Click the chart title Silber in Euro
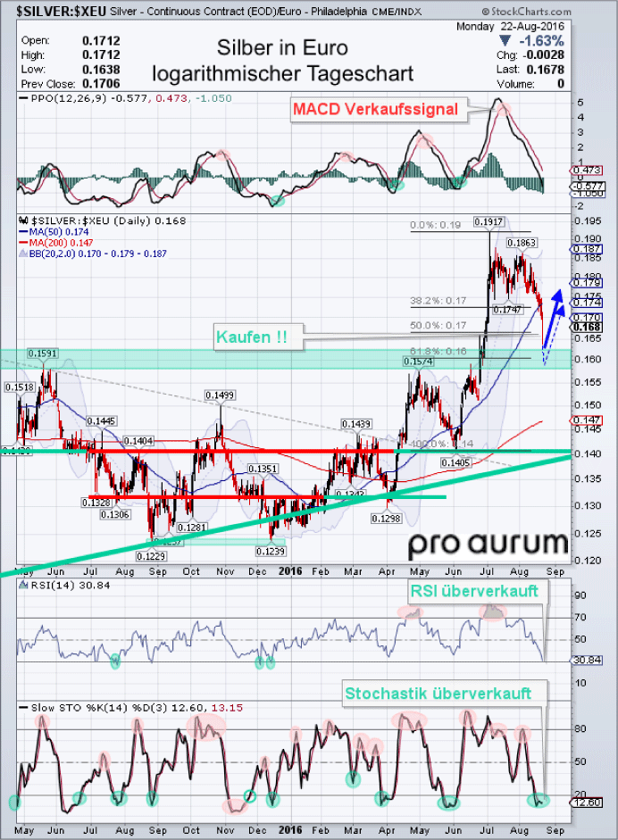This screenshot has height=840, width=618. 282,48
